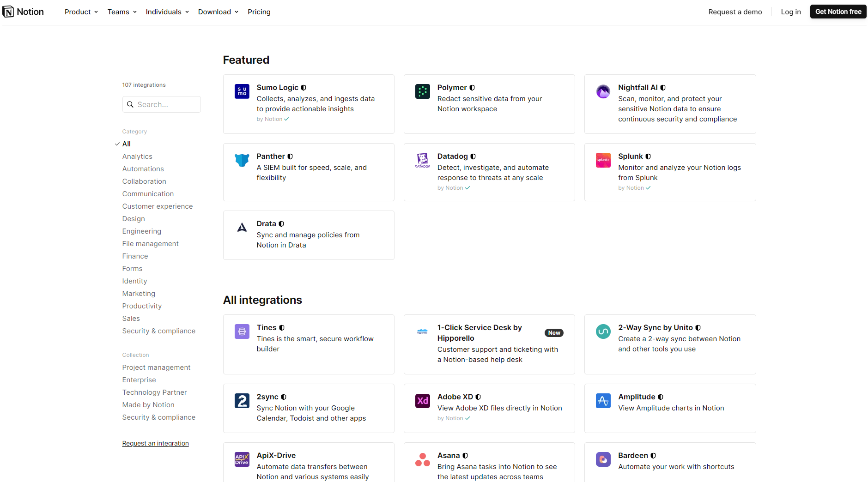Filter by Customer experience category
The width and height of the screenshot is (868, 482).
[x=158, y=206]
